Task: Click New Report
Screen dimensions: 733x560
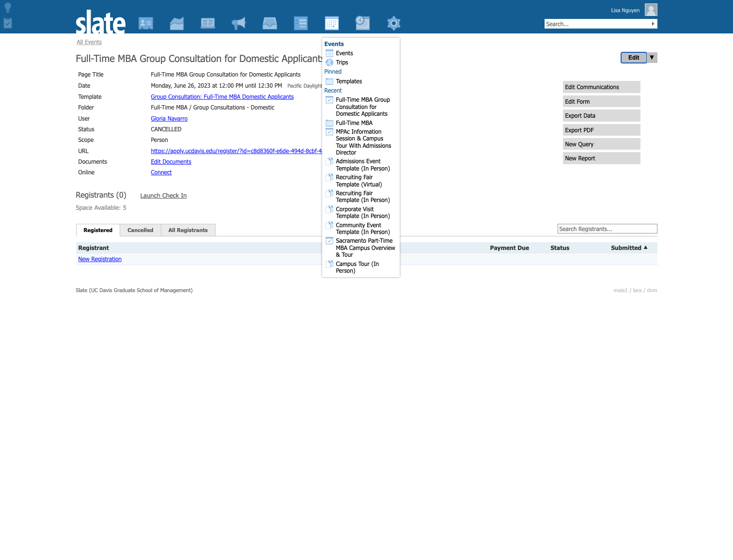Action: tap(601, 158)
